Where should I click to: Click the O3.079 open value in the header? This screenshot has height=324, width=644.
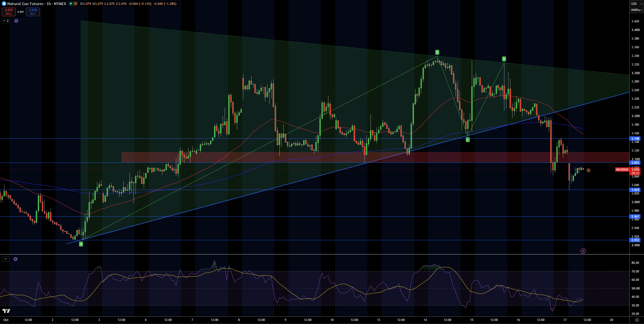pyautogui.click(x=86, y=4)
